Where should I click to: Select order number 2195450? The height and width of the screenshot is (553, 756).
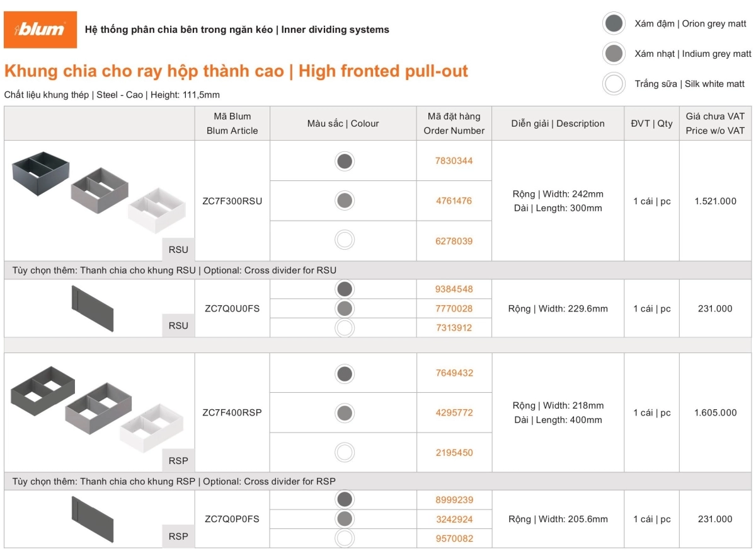454,453
